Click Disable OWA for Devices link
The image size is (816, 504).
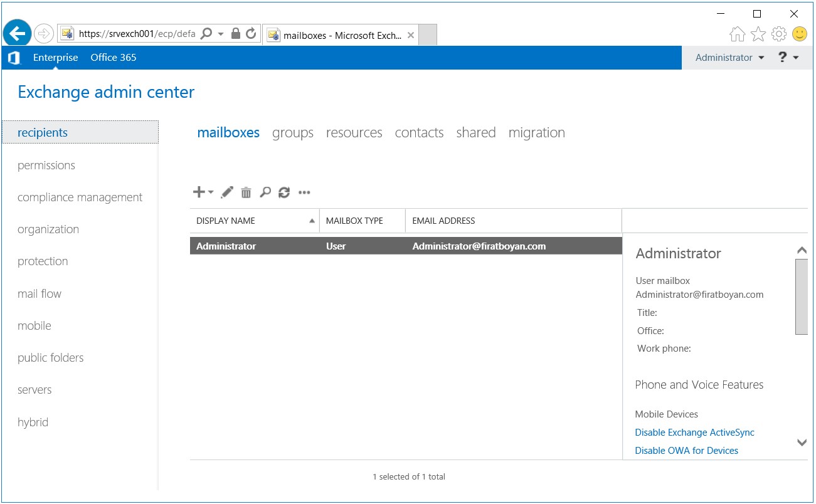[x=686, y=451]
